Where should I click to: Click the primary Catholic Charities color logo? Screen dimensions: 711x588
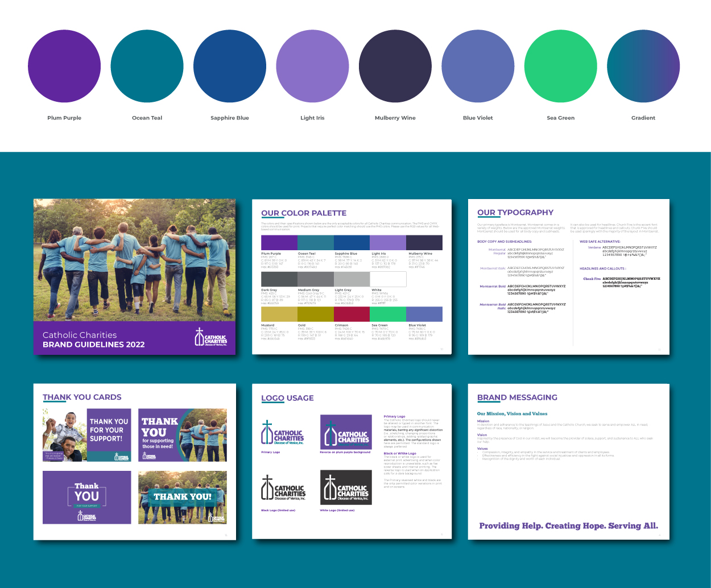(x=283, y=433)
